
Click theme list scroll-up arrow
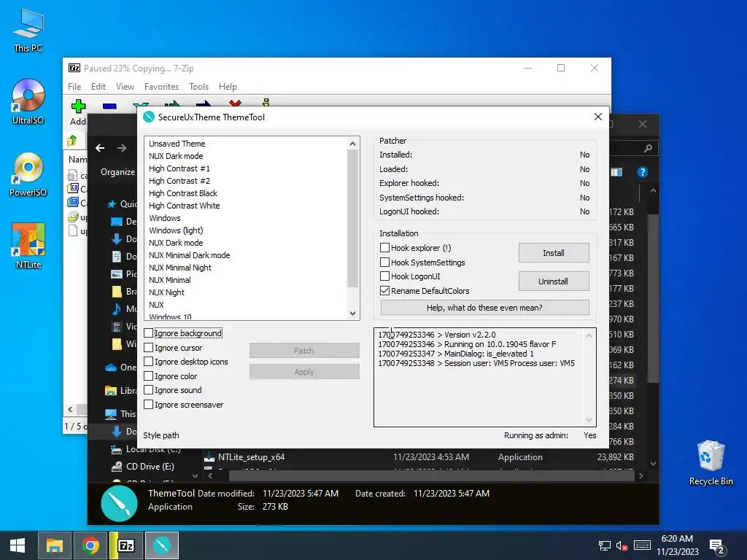(x=352, y=144)
